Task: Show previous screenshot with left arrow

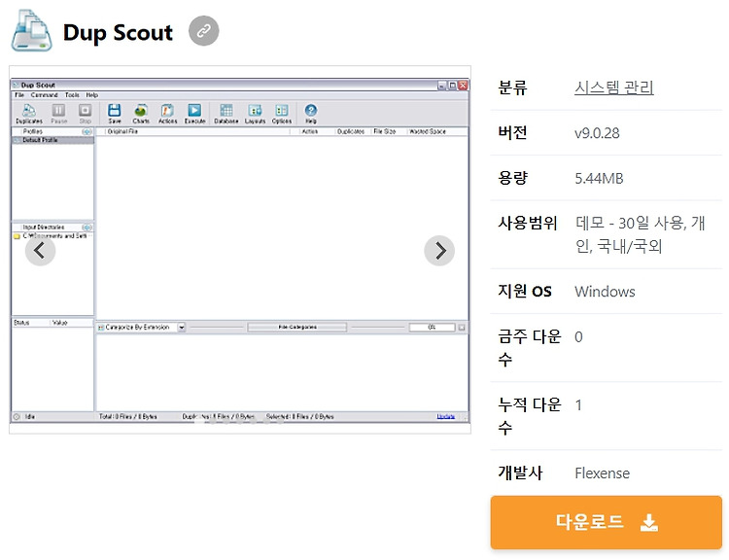Action: click(x=41, y=251)
